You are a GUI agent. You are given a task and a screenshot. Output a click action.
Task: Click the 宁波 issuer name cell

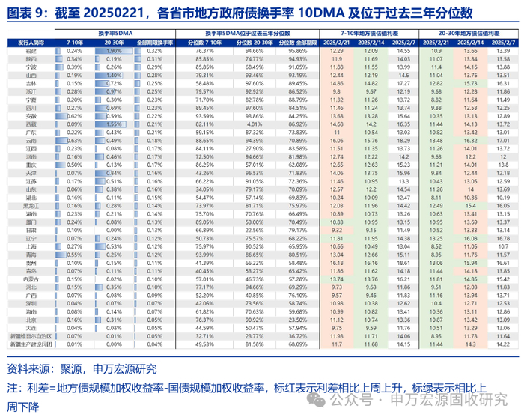(x=31, y=67)
